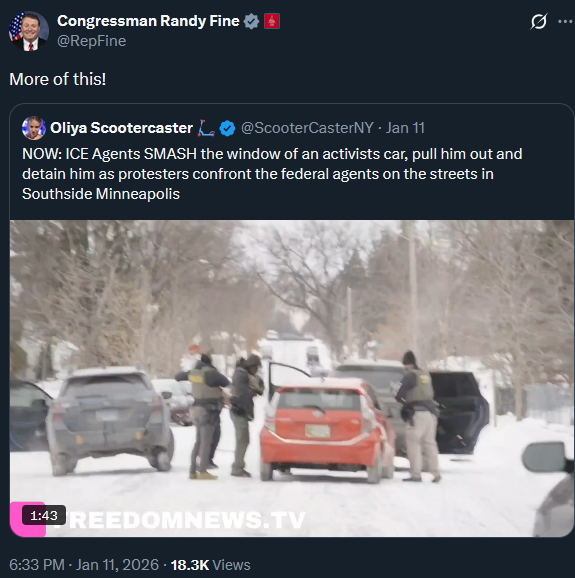
Task: Open the quoted post text about ICE Agents
Action: tap(272, 174)
